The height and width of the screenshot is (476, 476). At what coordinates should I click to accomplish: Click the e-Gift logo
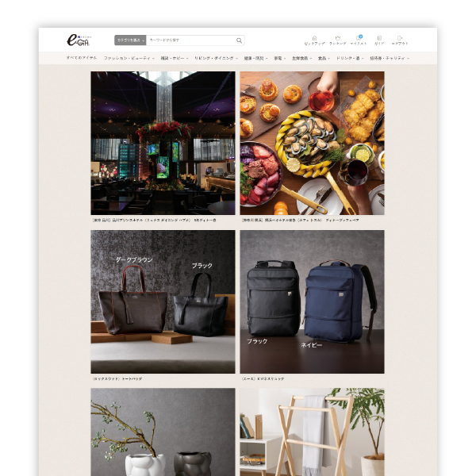[77, 40]
